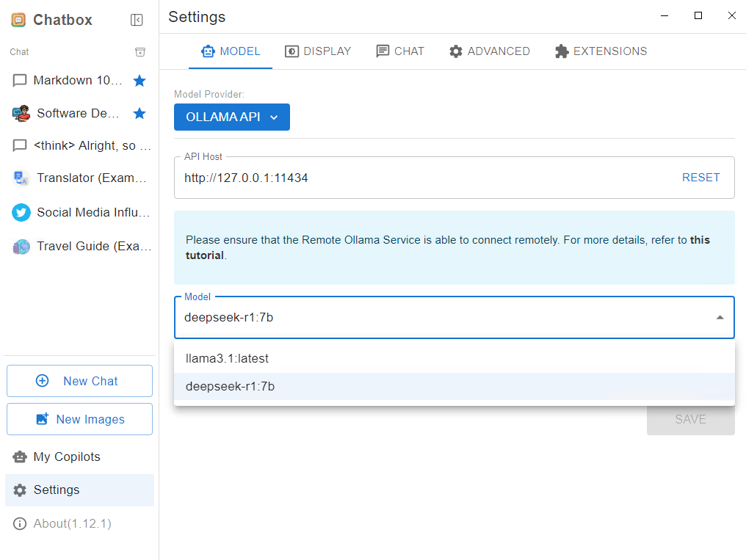Click the SAVE button

[x=690, y=419]
